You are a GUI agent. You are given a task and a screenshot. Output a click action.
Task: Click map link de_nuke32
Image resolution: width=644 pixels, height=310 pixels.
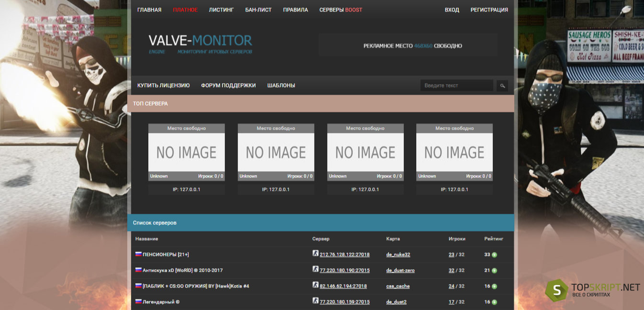point(398,255)
